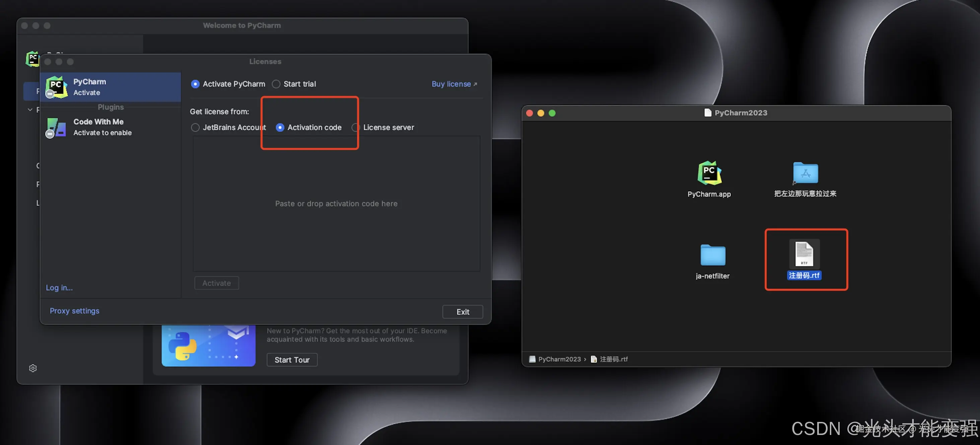
Task: Open the ja-netfilter folder
Action: [712, 255]
